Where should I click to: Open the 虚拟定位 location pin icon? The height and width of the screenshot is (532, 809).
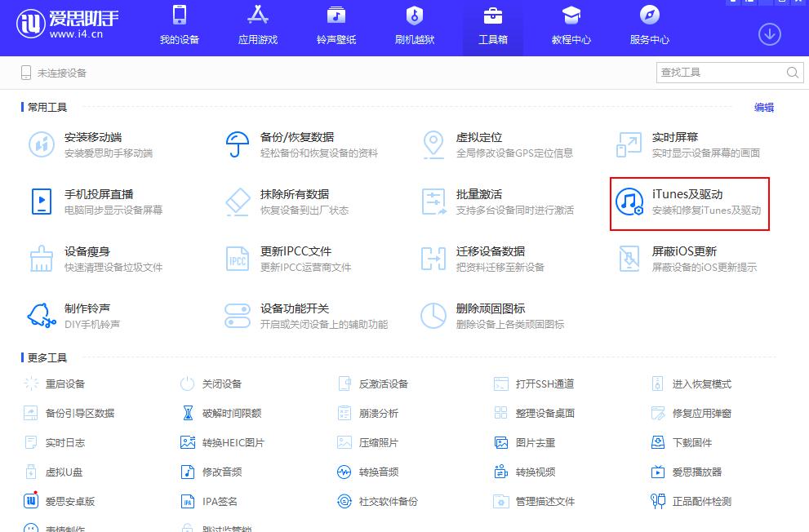tap(433, 145)
